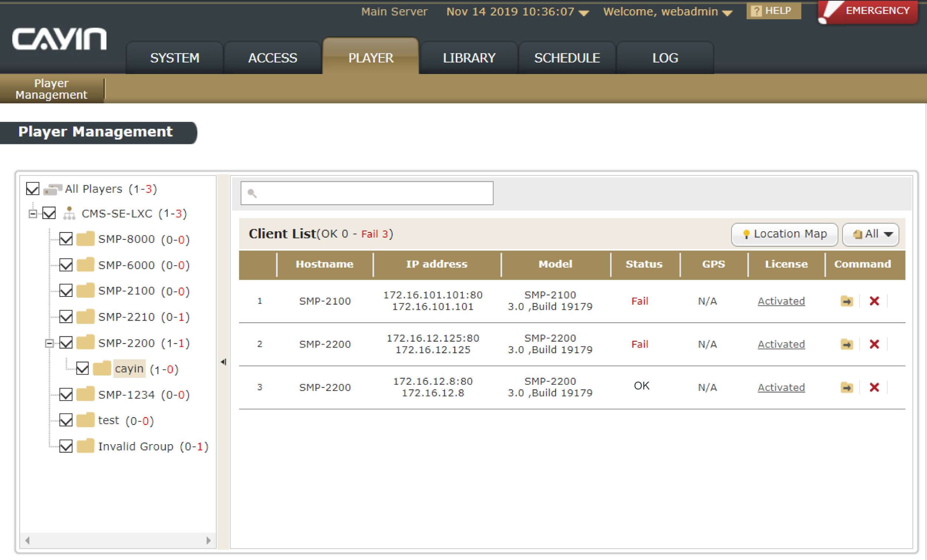Open the SCHEDULE tab
The image size is (927, 560).
pos(567,58)
